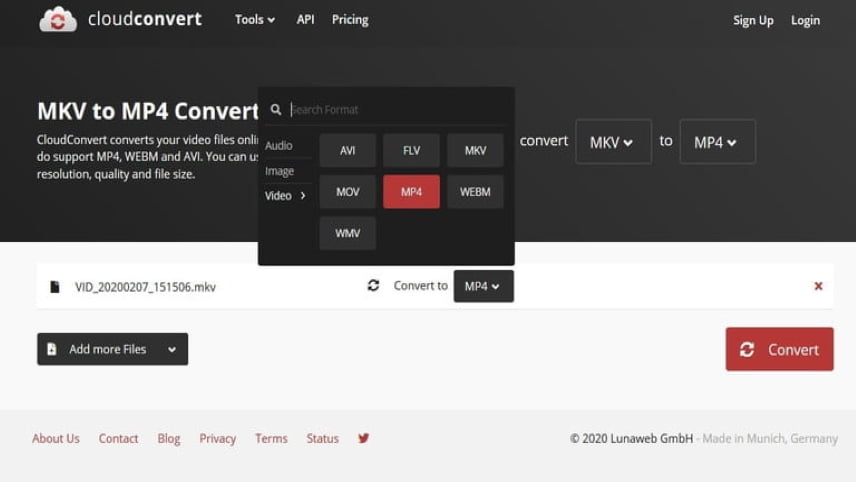Open the Tools dropdown menu
The width and height of the screenshot is (856, 482).
[254, 20]
